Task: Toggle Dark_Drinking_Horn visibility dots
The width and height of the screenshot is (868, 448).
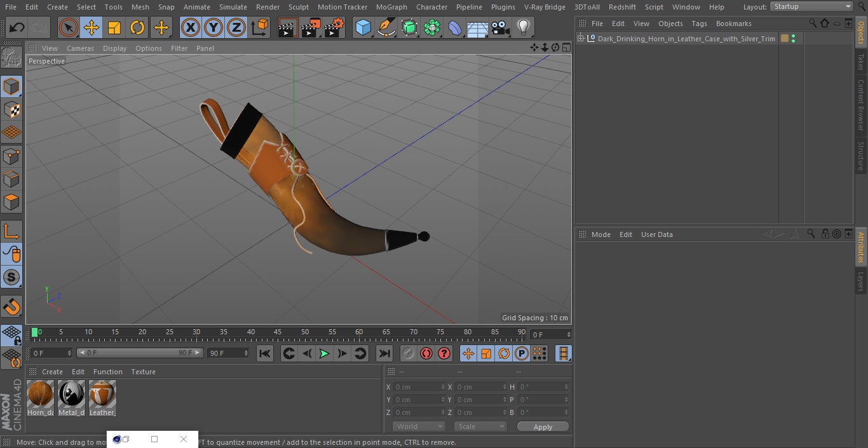Action: (793, 39)
